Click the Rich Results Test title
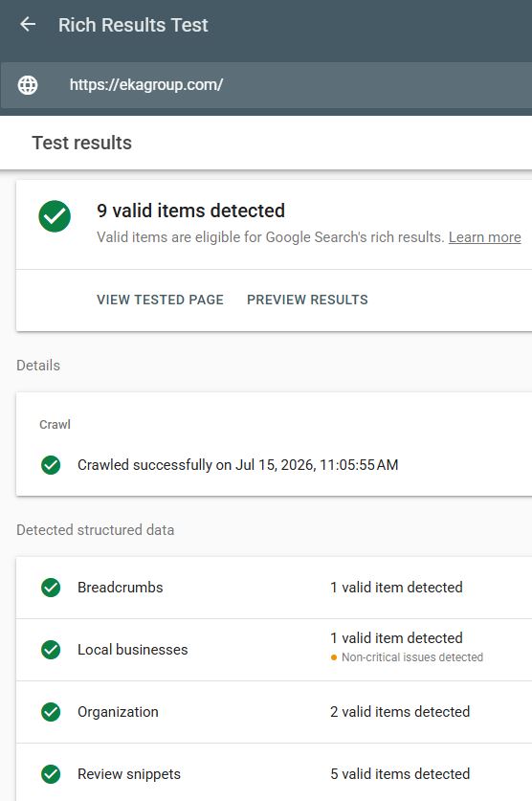 [x=133, y=25]
